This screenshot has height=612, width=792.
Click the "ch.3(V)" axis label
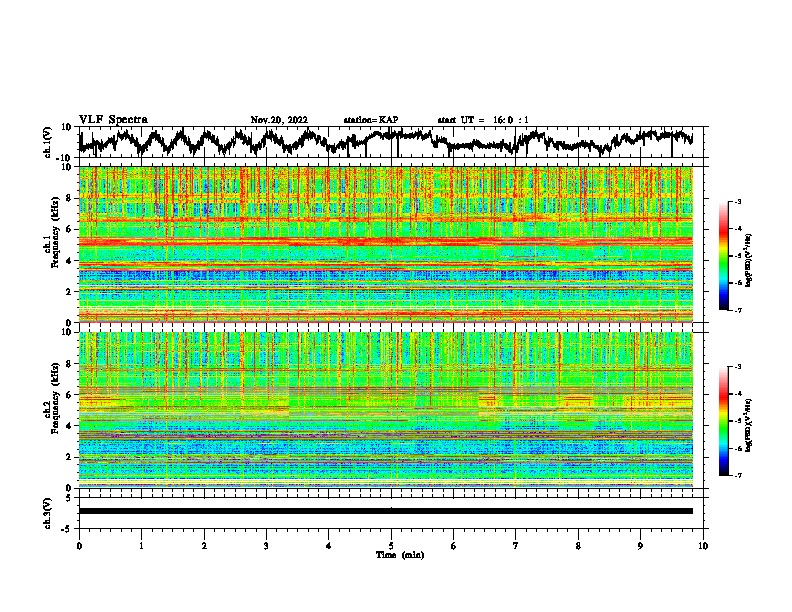click(x=48, y=513)
